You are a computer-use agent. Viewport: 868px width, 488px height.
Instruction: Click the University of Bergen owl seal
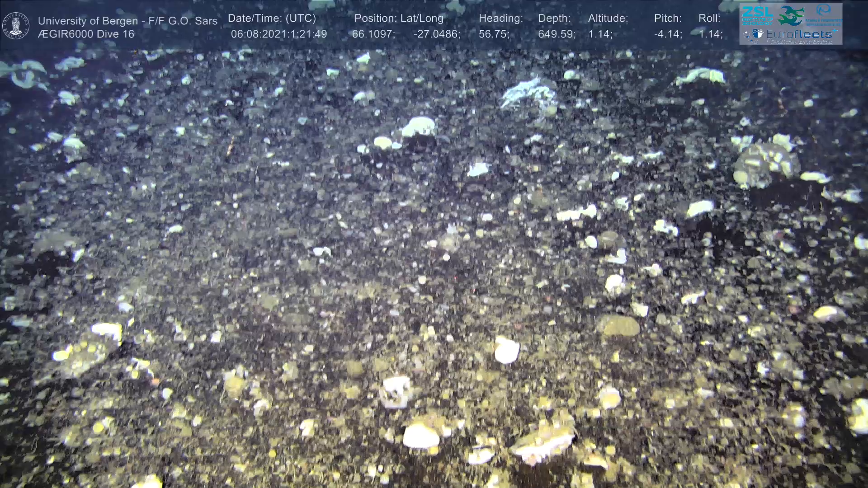16,25
